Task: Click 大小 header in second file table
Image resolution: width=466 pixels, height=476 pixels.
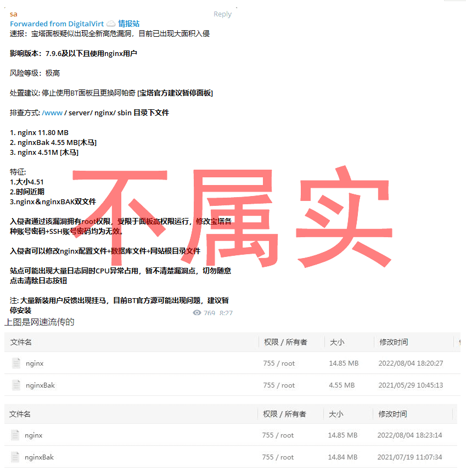Action: [335, 414]
